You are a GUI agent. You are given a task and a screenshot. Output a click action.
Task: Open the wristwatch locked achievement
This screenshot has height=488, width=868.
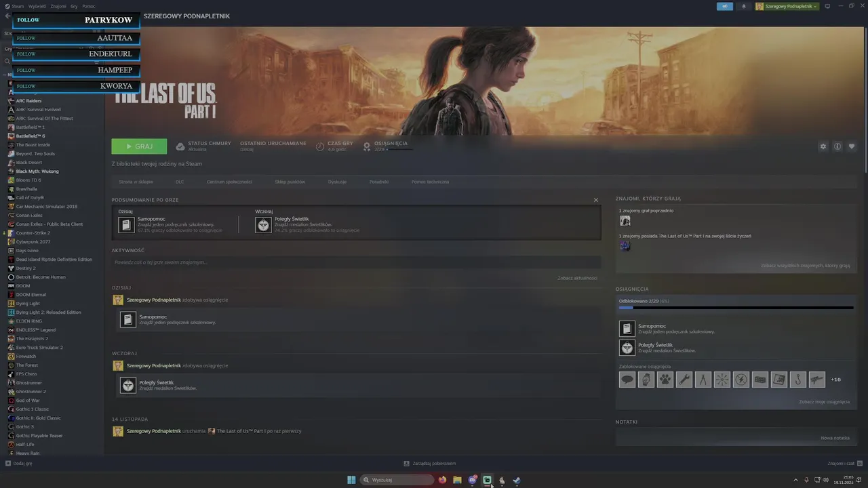646,380
